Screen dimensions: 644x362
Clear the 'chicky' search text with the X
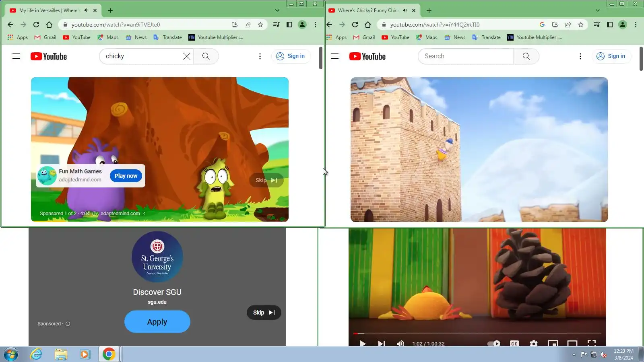pyautogui.click(x=187, y=56)
